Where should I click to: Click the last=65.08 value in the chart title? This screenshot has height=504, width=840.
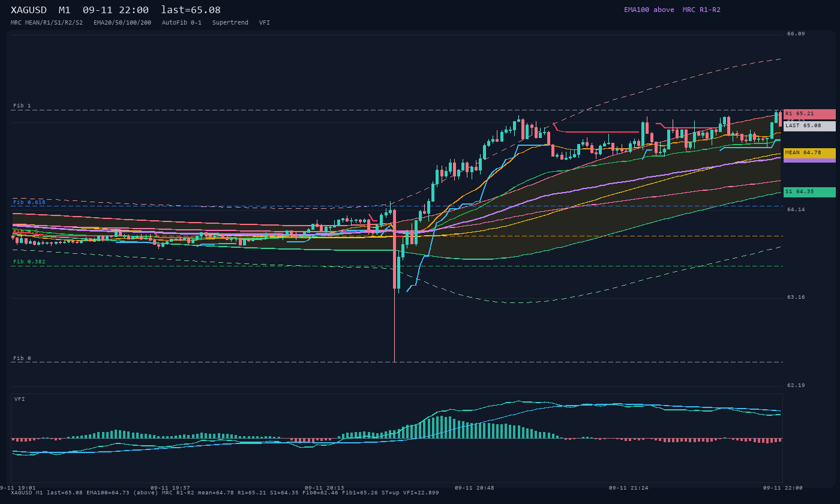(191, 10)
